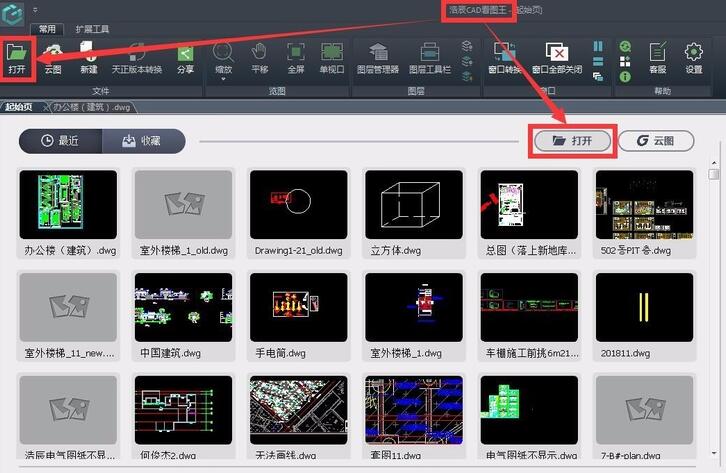Screen dimensions: 726x473
Task: Click the green info circle icon in 帮助 group
Action: point(625,77)
